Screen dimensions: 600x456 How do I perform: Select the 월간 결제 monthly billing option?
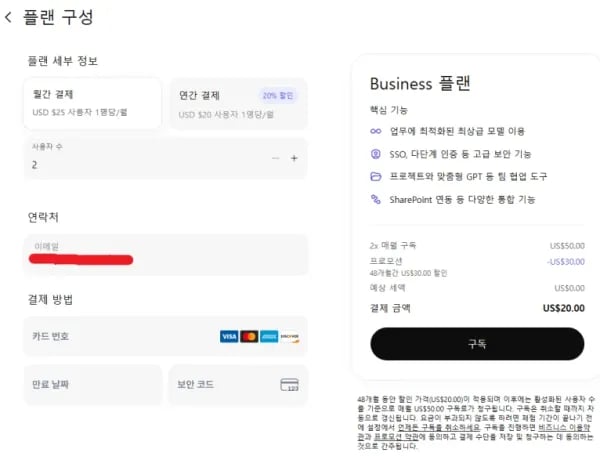(x=93, y=103)
